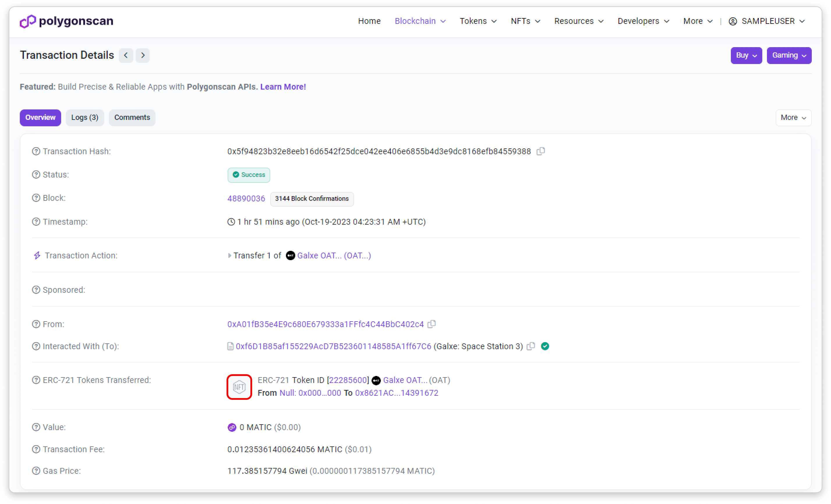831x504 pixels.
Task: Open the Blockchain dropdown menu
Action: click(x=420, y=21)
